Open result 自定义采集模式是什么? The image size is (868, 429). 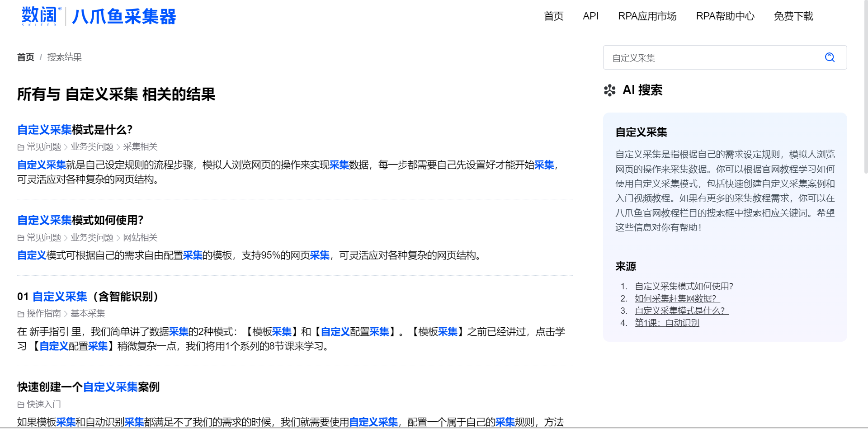75,130
